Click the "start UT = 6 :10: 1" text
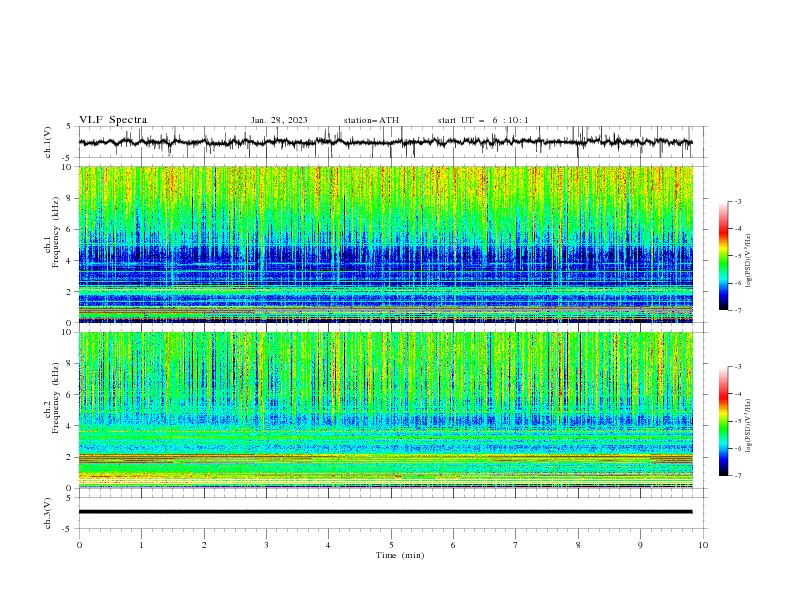 pyautogui.click(x=483, y=120)
